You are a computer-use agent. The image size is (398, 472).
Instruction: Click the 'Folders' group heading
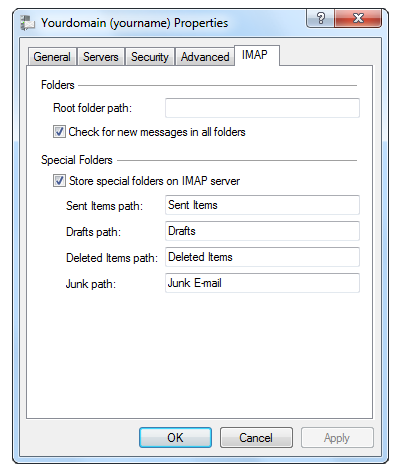58,85
